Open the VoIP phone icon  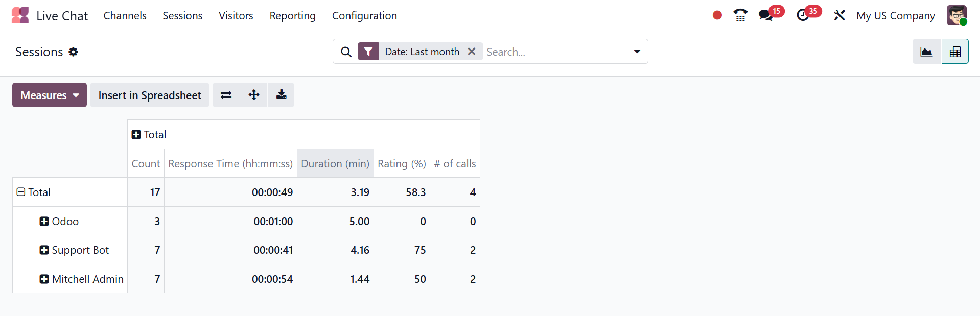[x=740, y=15]
